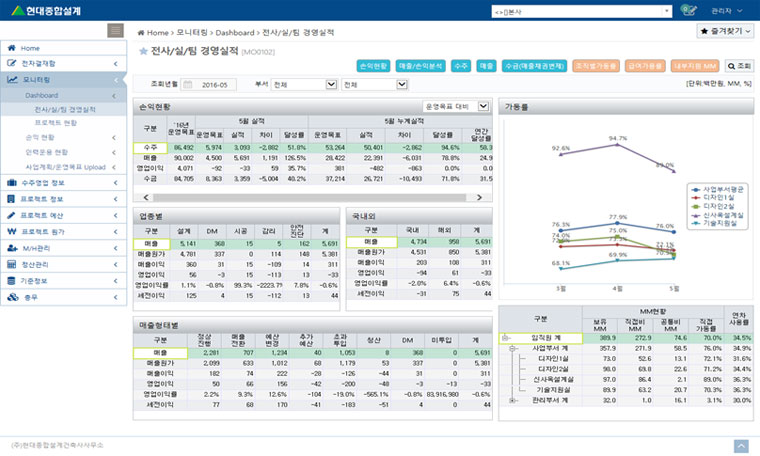The width and height of the screenshot is (760, 456).
Task: Click the 전자결재함 edit icon
Action: 11,63
